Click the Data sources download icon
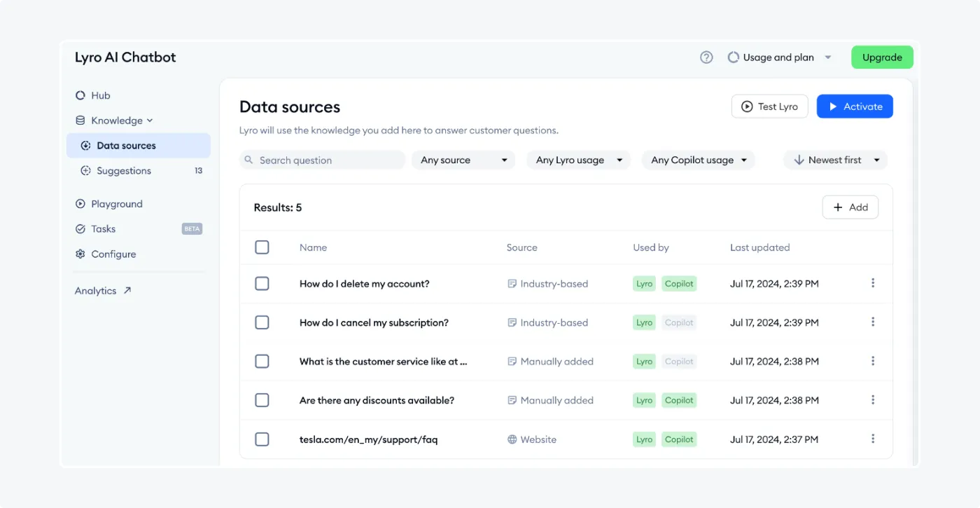 tap(86, 146)
